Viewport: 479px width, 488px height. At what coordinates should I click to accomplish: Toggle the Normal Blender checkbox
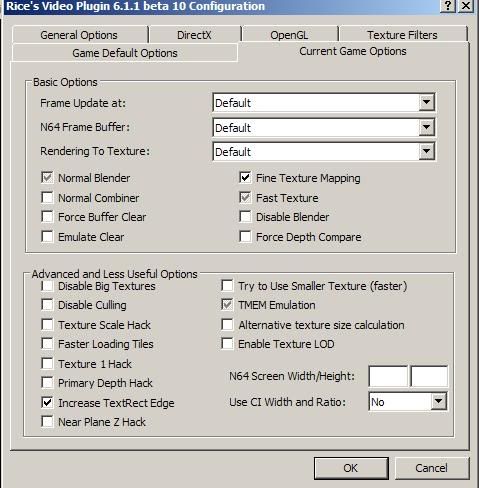(47, 178)
